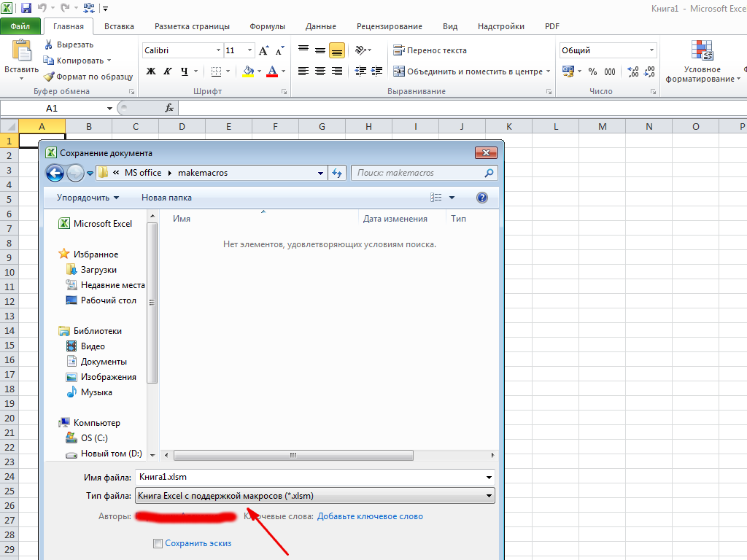Switch to the Рецензирование tab
Screen dimensions: 747x560
pyautogui.click(x=390, y=27)
